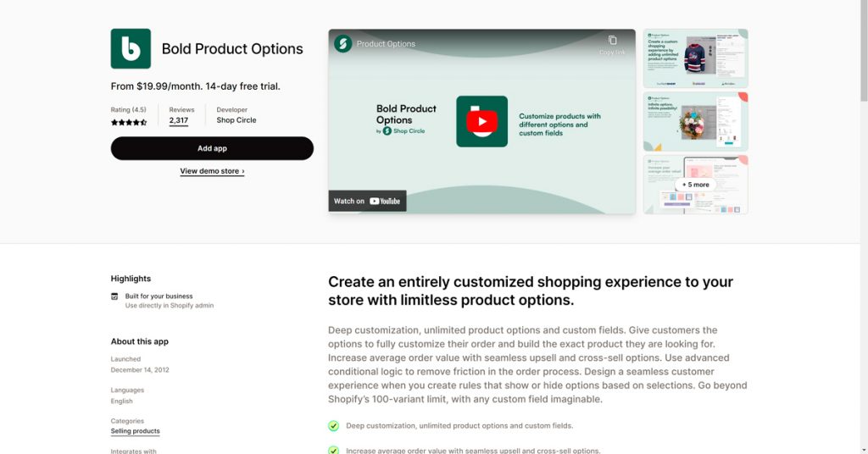Click the page vertical scrollbar thumb

coord(864,51)
